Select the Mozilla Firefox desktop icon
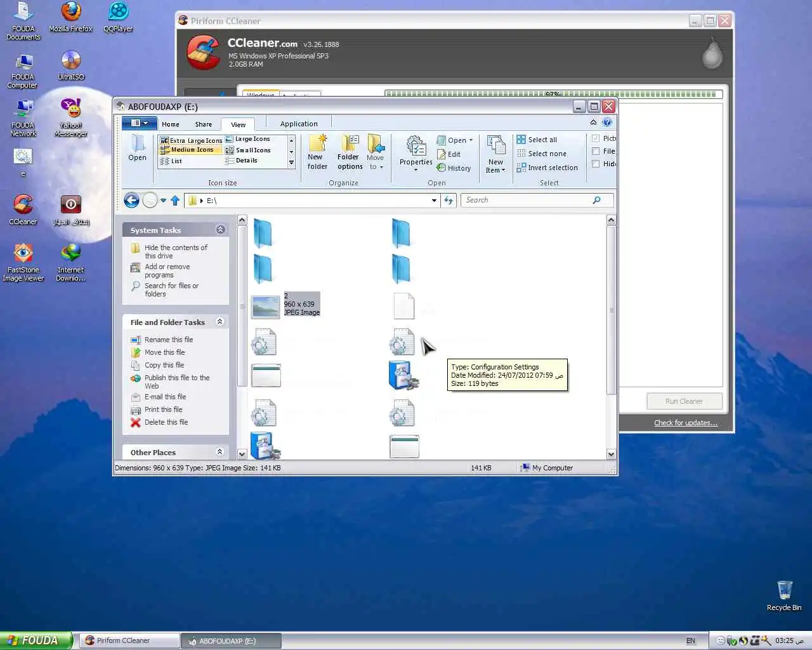Image resolution: width=812 pixels, height=650 pixels. (71, 17)
